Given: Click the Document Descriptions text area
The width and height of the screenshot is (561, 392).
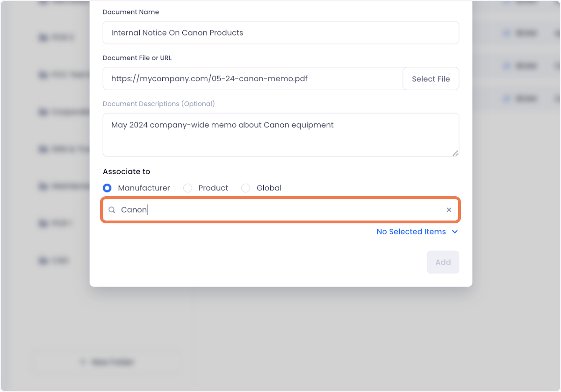Looking at the screenshot, I should 280,135.
